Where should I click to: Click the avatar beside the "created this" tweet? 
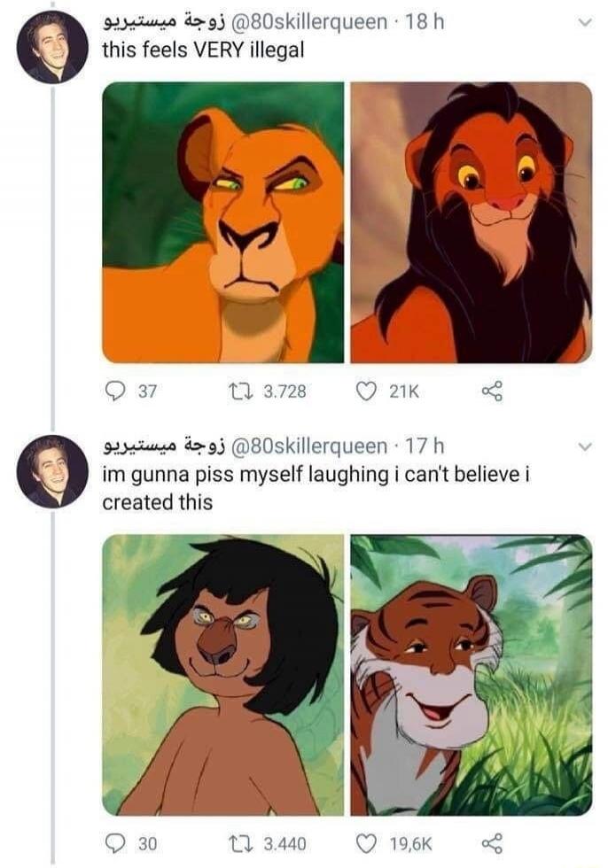(x=52, y=471)
